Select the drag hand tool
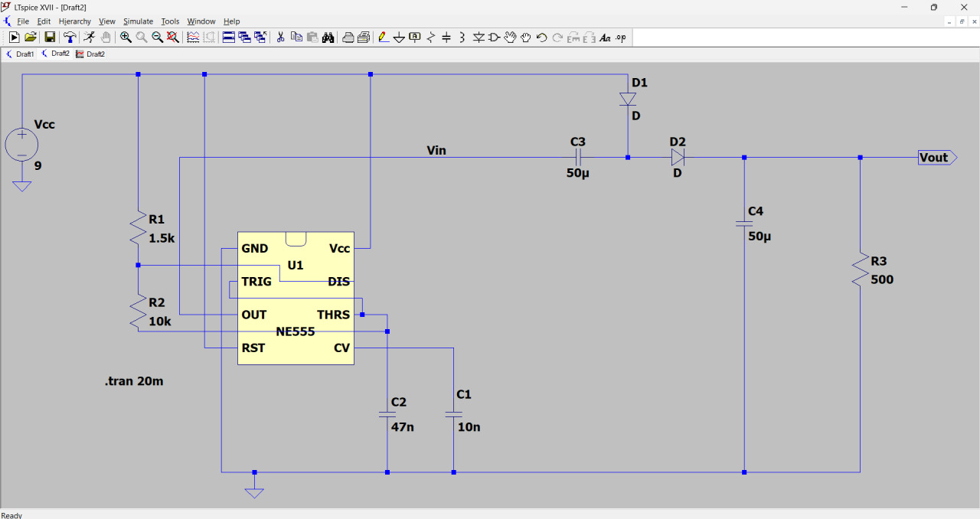The width and height of the screenshot is (980, 519). point(525,37)
